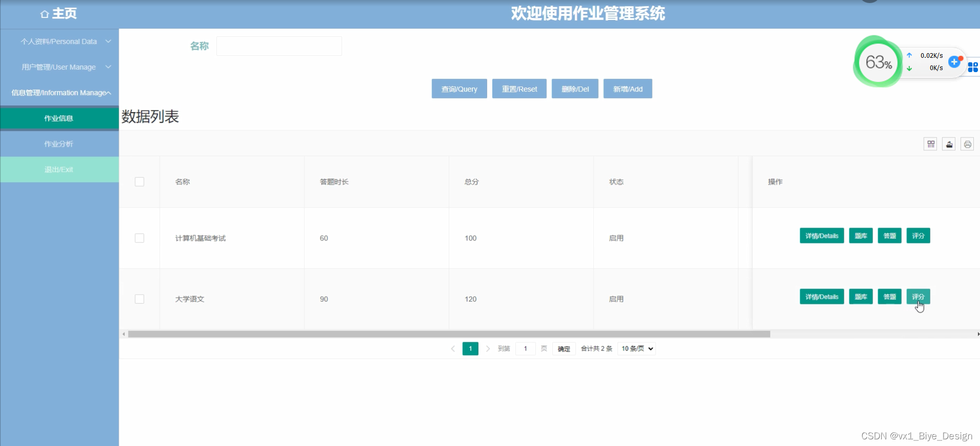Click the scrollbar left arrow

click(x=123, y=334)
